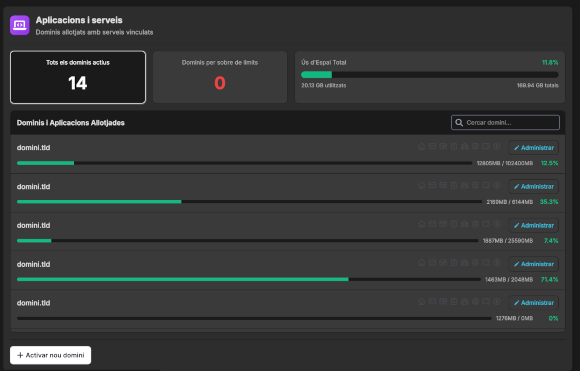The height and width of the screenshot is (371, 580).
Task: Click envelope icon in the 12.5% domain row
Action: pos(432,146)
